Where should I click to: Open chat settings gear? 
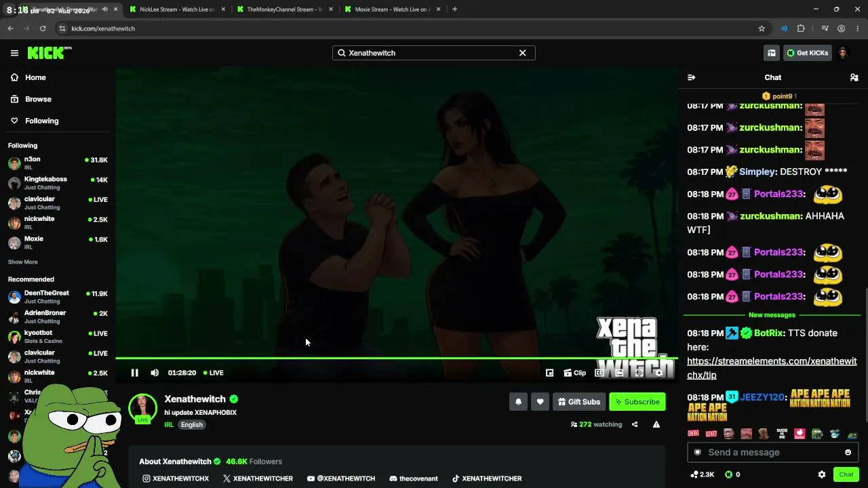tap(822, 474)
